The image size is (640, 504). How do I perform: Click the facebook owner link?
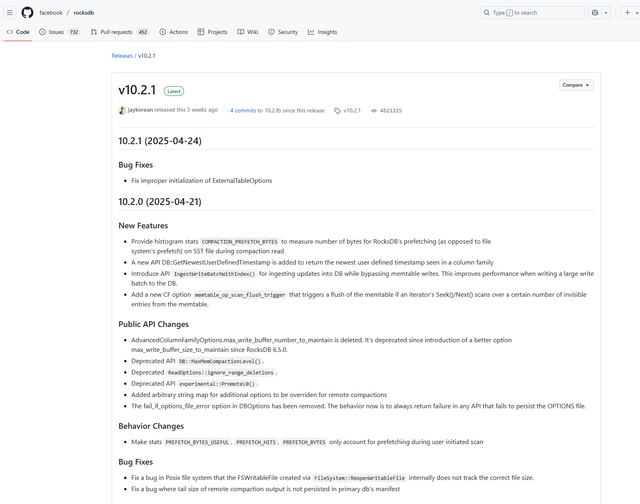(x=51, y=13)
